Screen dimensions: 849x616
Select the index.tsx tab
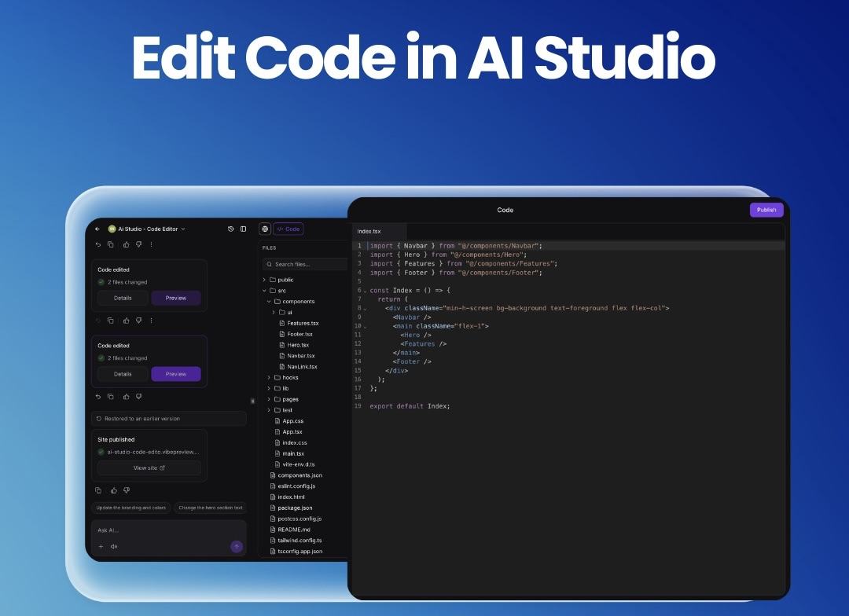click(x=369, y=231)
